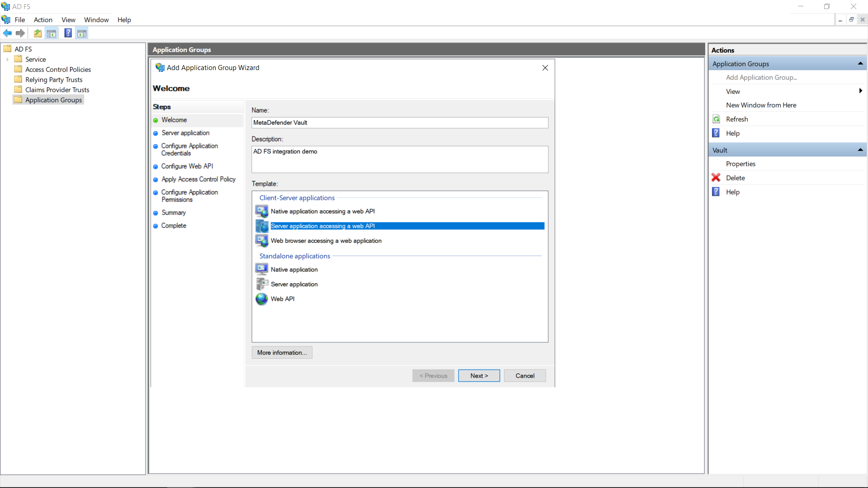Screen dimensions: 868x488
Task: Select Native application accessing a web API template
Action: 322,211
